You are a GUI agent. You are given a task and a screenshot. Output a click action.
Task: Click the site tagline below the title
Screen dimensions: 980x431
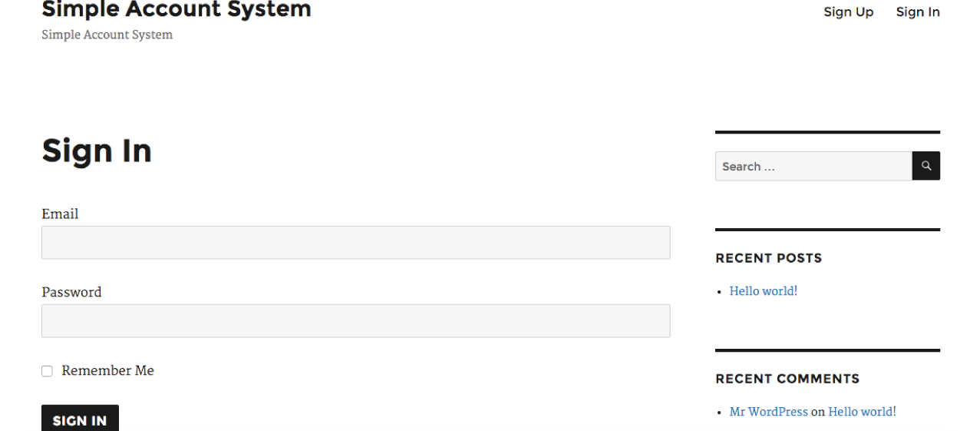pos(107,35)
